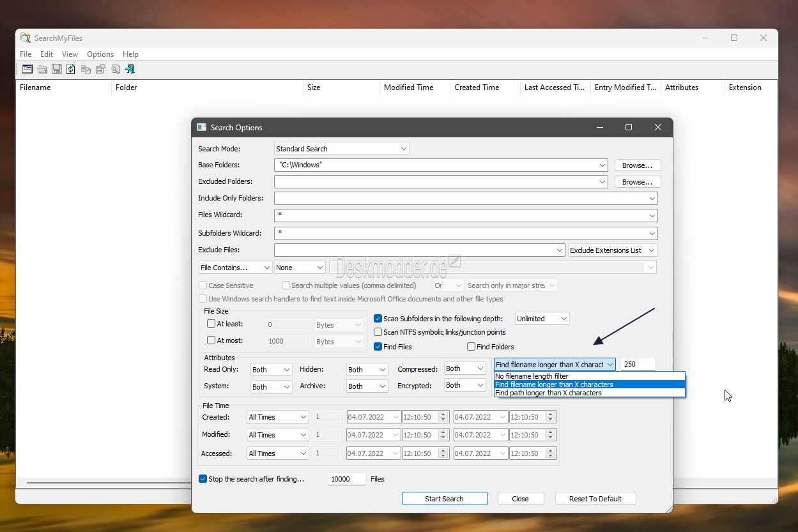Toggle 'Stop the search after finding' checkbox
The image size is (798, 532).
(x=203, y=478)
